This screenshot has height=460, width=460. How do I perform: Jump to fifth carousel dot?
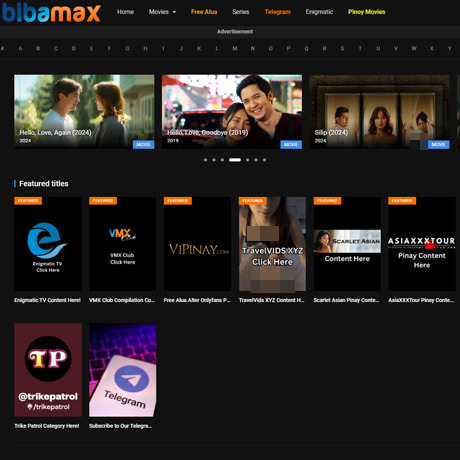coord(247,160)
